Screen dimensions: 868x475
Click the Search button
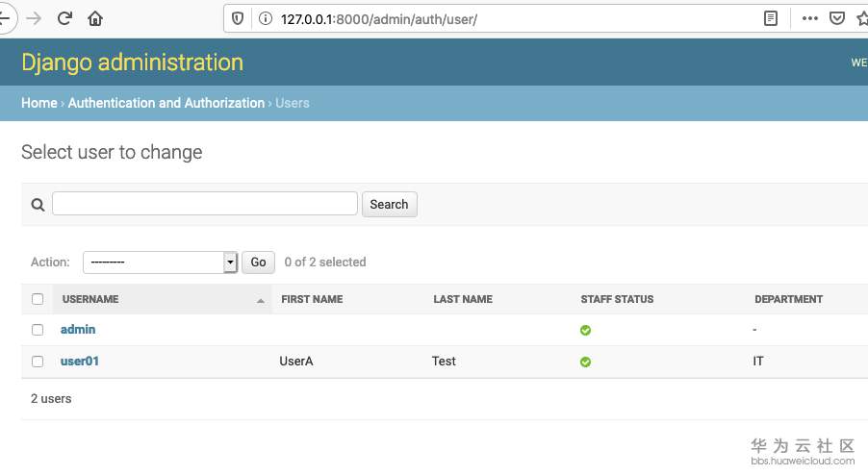[x=389, y=204]
